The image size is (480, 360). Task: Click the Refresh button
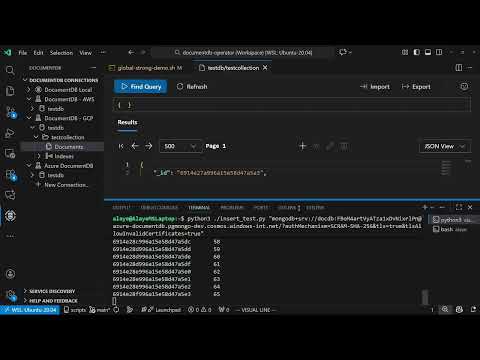pos(192,87)
